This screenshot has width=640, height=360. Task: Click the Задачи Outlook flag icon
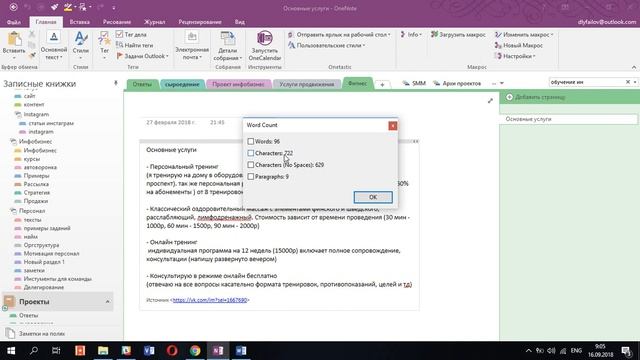point(120,56)
